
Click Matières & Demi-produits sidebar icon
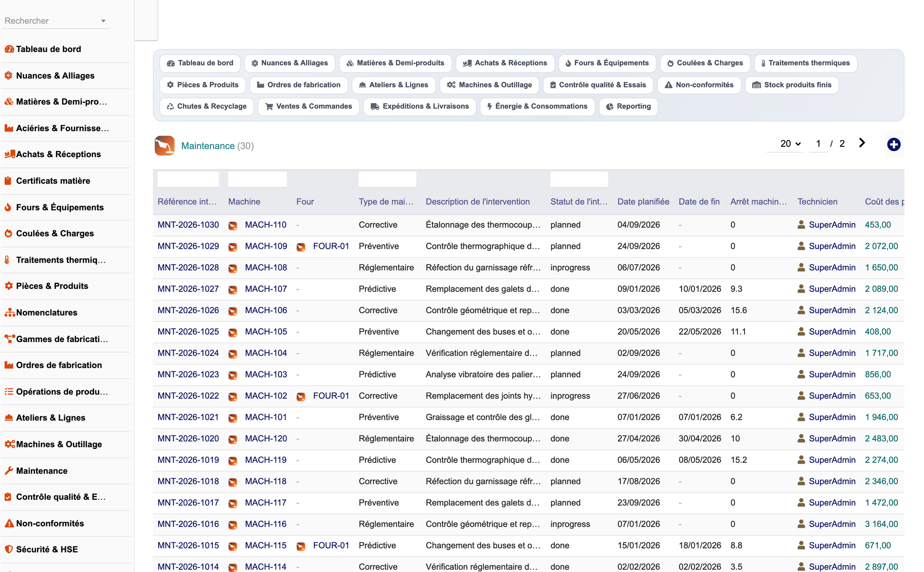pos(9,102)
